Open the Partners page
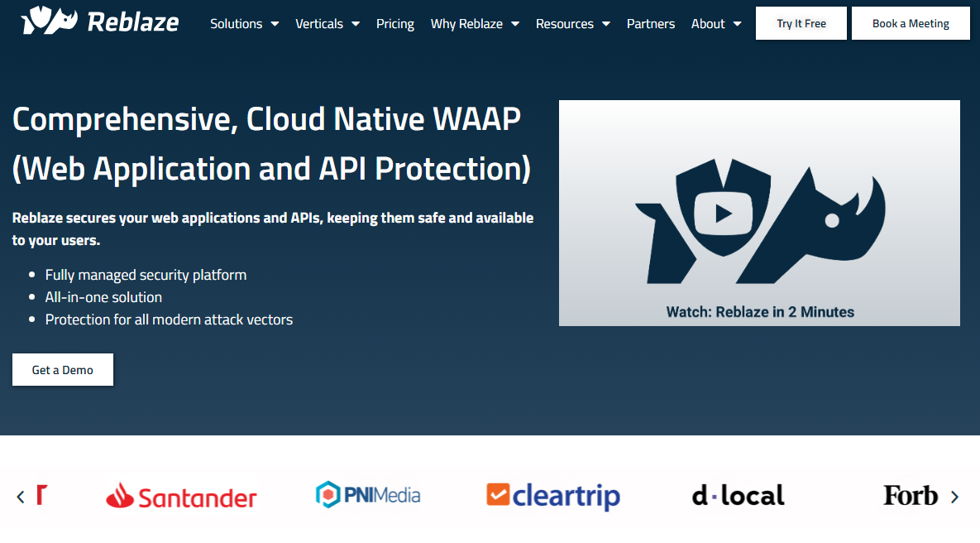This screenshot has height=543, width=980. [x=651, y=24]
